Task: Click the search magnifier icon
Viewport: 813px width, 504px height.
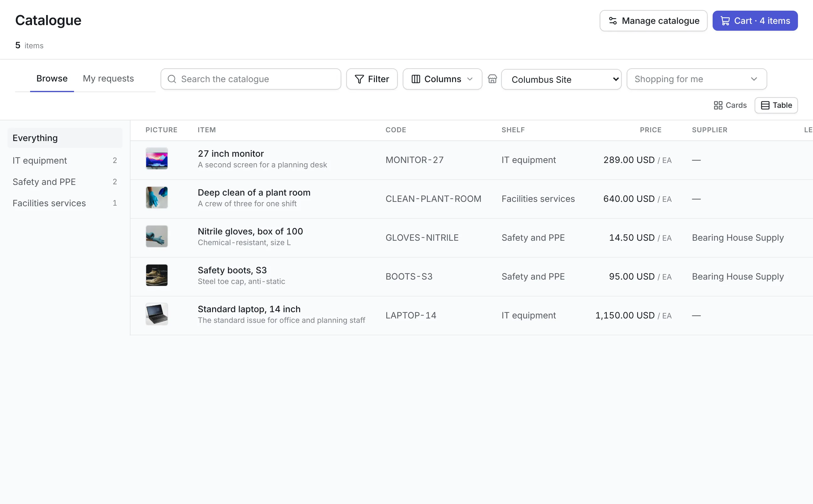Action: coord(172,79)
